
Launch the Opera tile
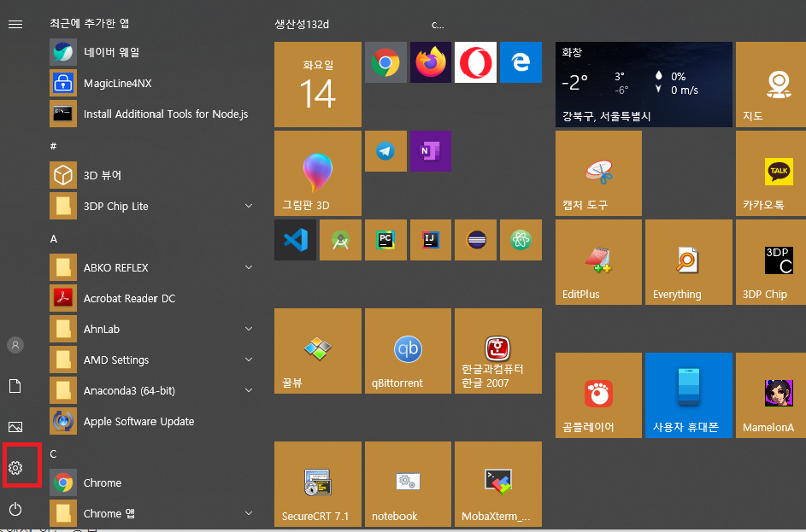pos(475,62)
